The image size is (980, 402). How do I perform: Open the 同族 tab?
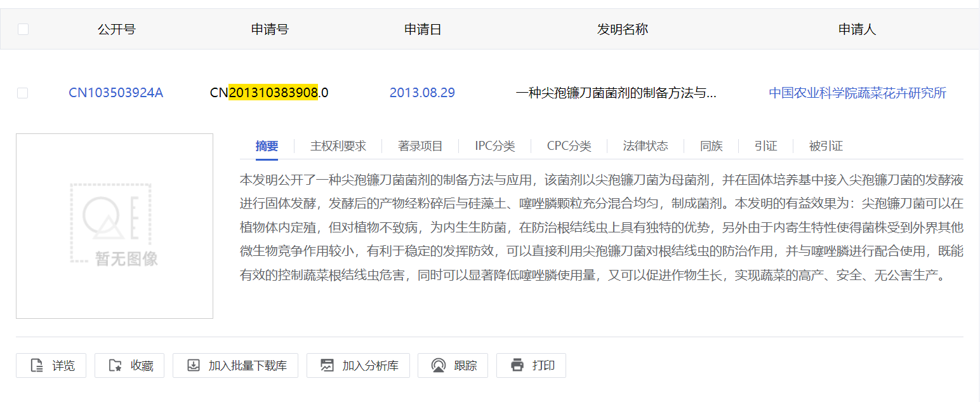point(712,146)
